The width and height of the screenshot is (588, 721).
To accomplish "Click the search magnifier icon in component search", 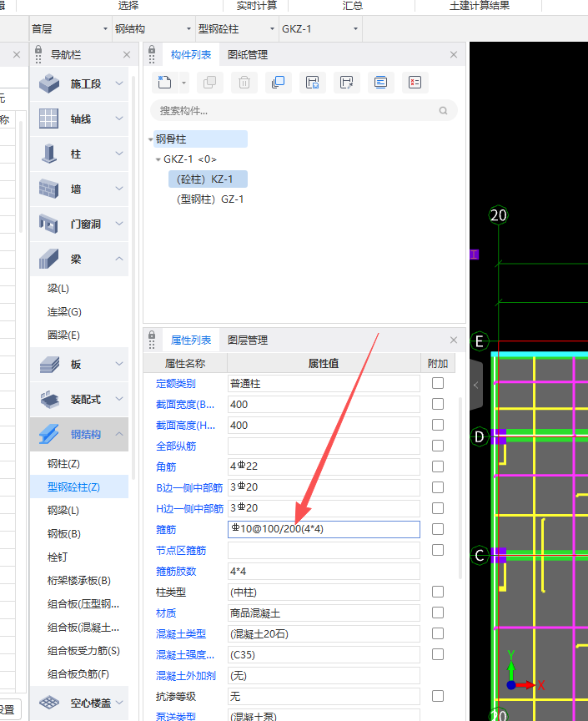I will (x=443, y=110).
